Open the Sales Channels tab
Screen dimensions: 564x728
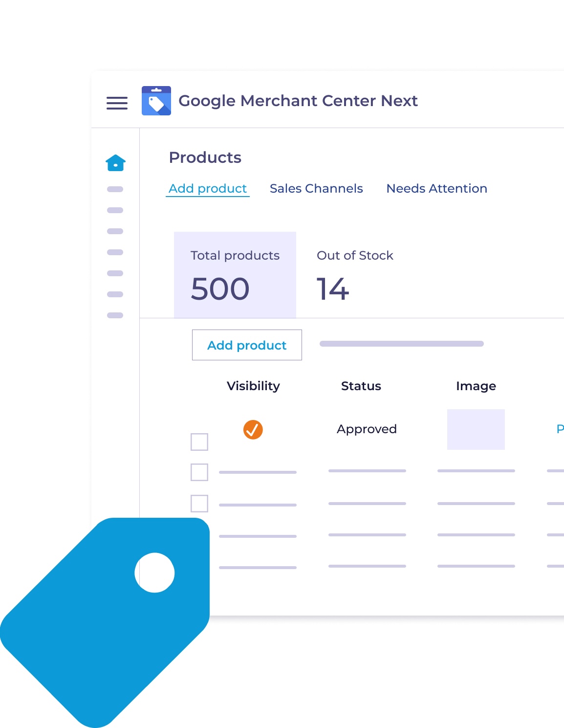316,189
